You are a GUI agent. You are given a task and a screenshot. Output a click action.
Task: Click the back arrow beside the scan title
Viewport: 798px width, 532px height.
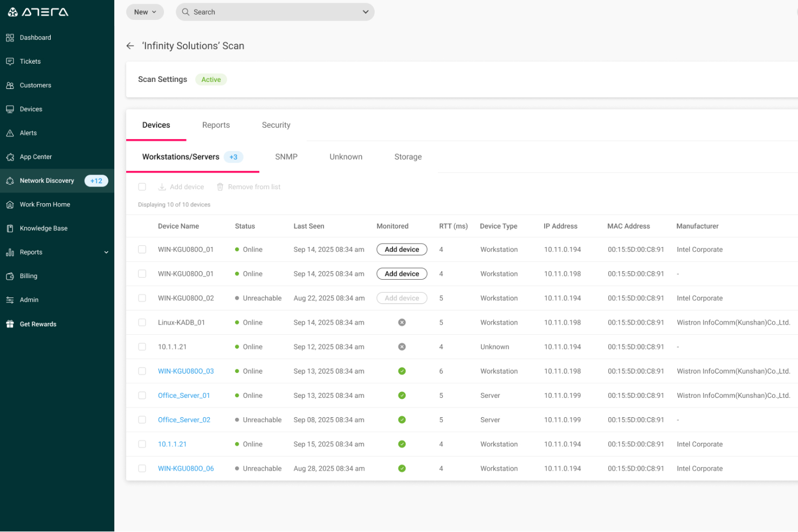(130, 46)
